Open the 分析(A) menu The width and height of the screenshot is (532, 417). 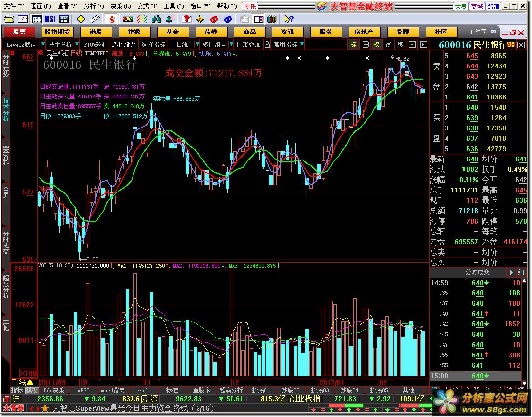[94, 6]
